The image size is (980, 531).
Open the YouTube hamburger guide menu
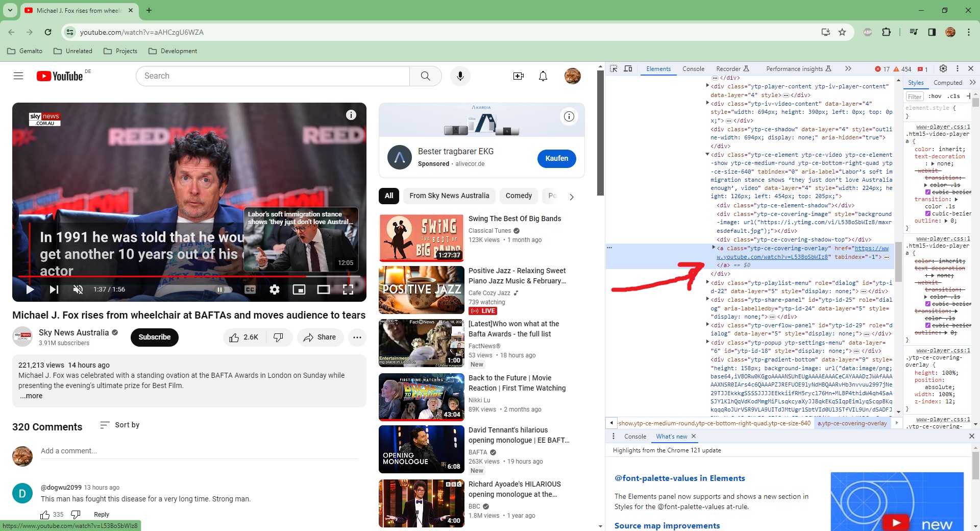click(x=18, y=76)
